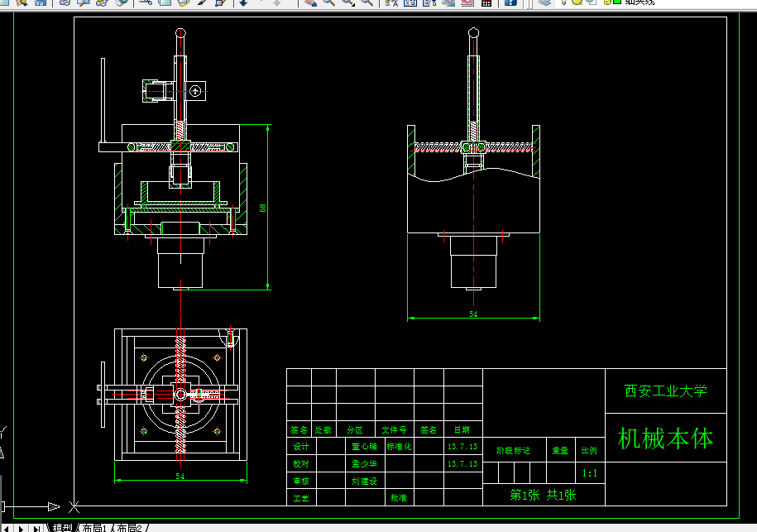This screenshot has height=532, width=757.
Task: Select the 文件号 header cell
Action: 394,429
